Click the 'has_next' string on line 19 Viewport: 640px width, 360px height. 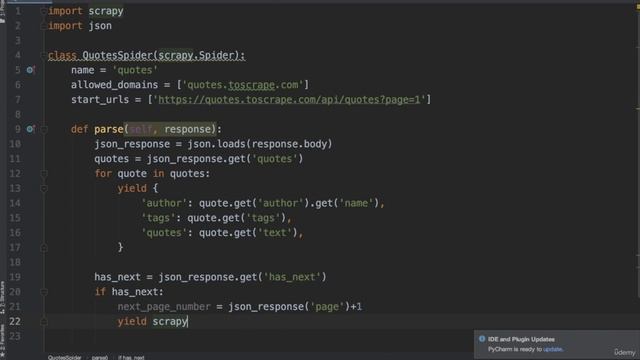click(x=292, y=277)
